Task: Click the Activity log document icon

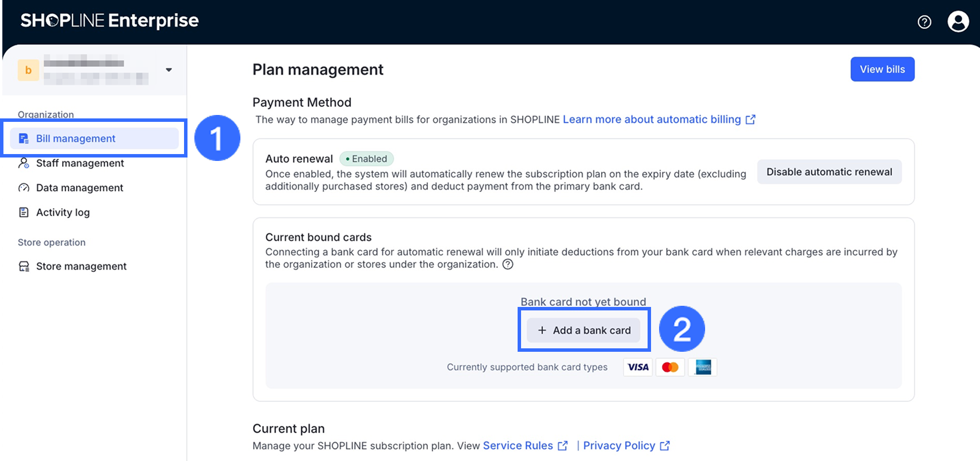Action: pyautogui.click(x=24, y=213)
